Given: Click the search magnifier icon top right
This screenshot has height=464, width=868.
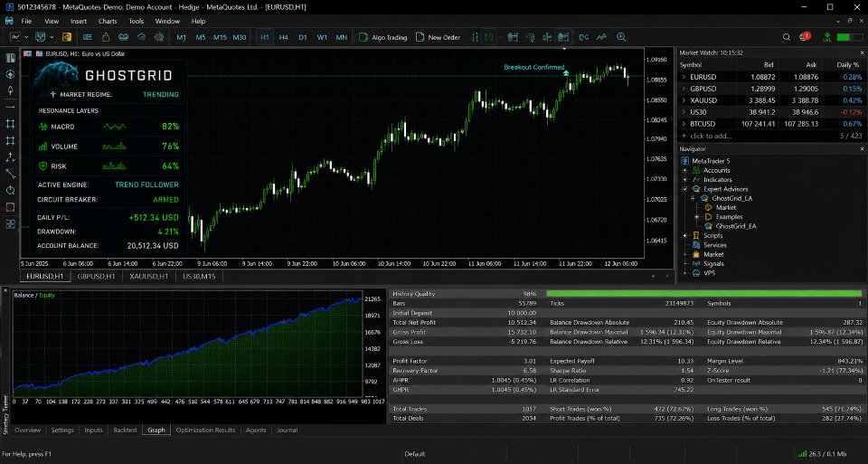Looking at the screenshot, I should coord(786,37).
